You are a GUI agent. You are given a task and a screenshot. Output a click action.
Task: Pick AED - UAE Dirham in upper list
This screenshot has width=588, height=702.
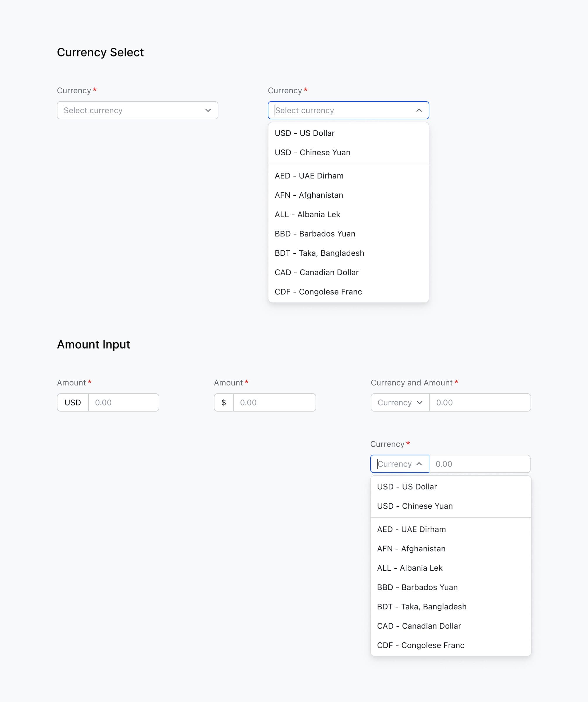[x=309, y=176]
